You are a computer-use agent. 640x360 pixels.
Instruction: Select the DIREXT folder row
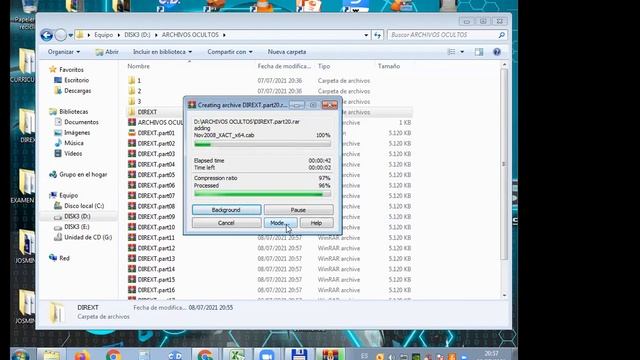pyautogui.click(x=270, y=112)
